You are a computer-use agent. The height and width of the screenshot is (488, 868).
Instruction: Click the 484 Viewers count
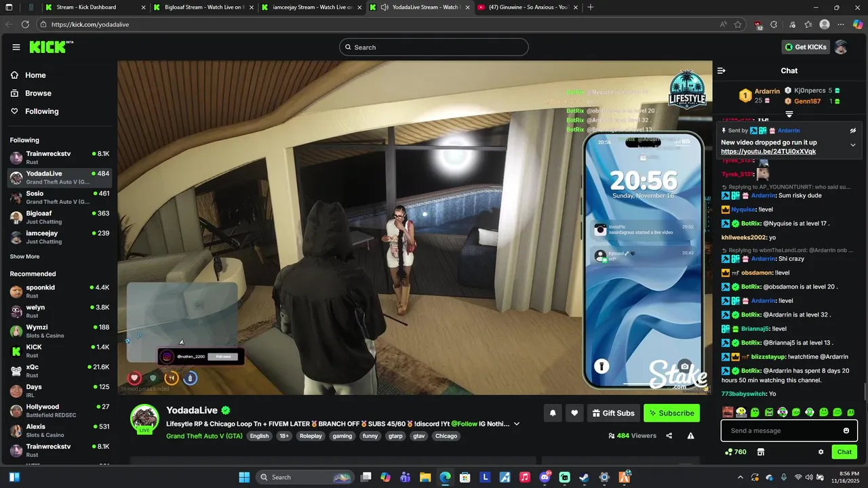click(x=632, y=436)
